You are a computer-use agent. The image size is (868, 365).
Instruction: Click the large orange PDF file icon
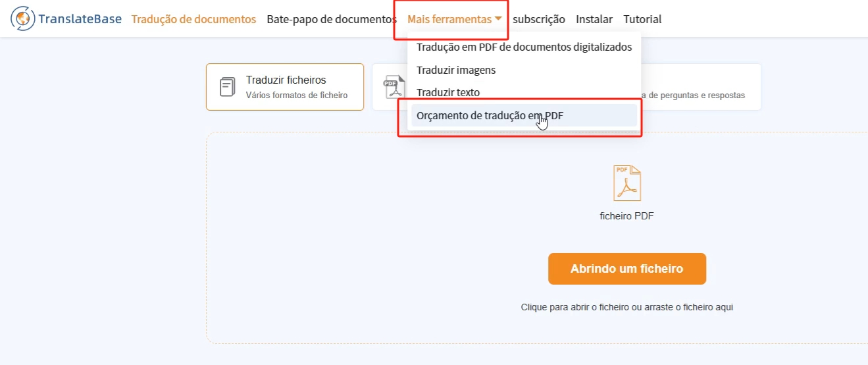pos(626,183)
